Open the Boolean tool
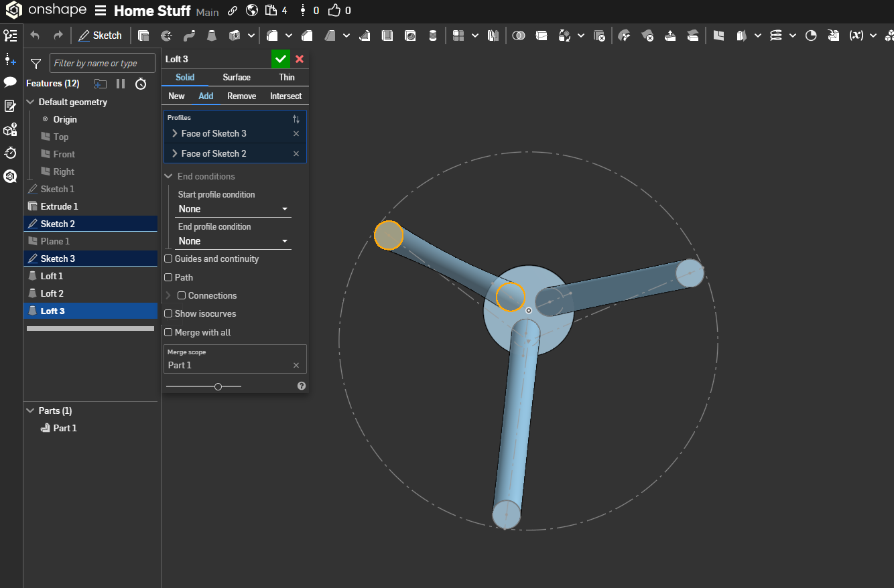The image size is (894, 588). [x=518, y=35]
